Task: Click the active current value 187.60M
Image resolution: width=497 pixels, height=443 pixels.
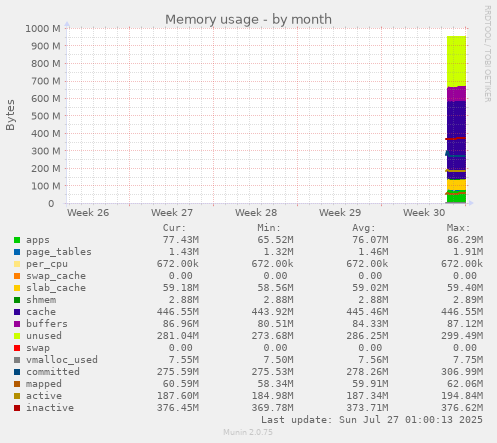Action: pyautogui.click(x=178, y=396)
